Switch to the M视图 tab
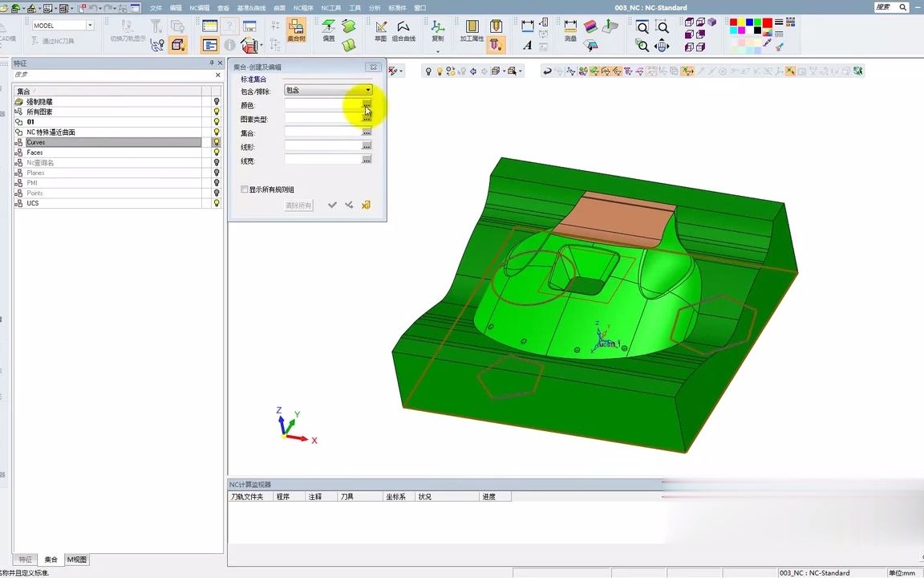924x578 pixels. (77, 560)
